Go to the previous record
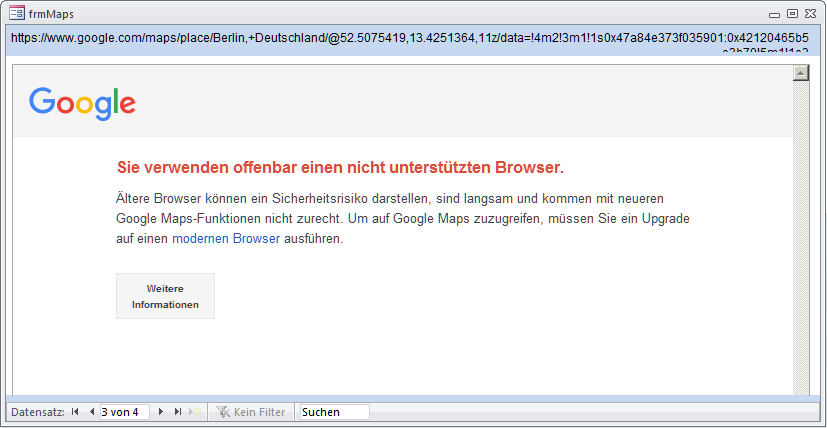Viewport: 827px width, 428px height. click(92, 412)
